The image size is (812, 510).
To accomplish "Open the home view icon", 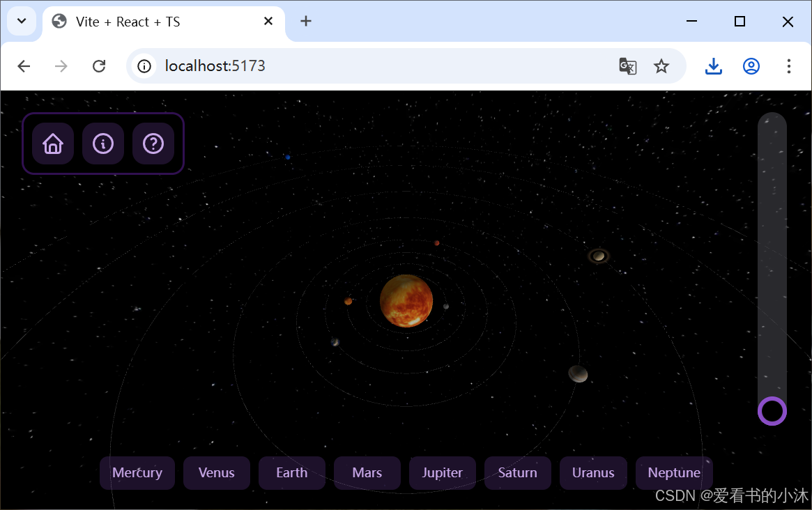I will coord(53,144).
